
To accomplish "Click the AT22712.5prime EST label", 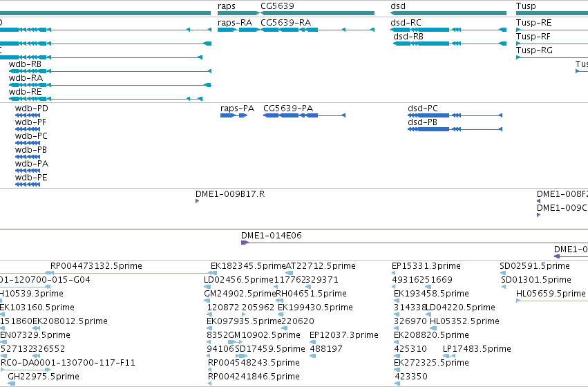I will click(321, 266).
